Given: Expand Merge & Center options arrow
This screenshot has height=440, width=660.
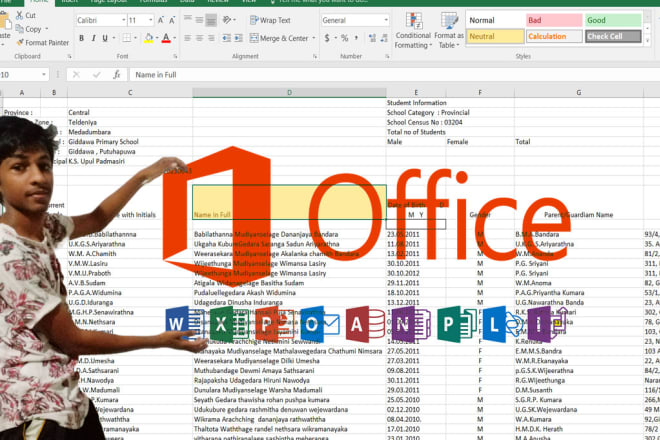Looking at the screenshot, I should (x=314, y=38).
